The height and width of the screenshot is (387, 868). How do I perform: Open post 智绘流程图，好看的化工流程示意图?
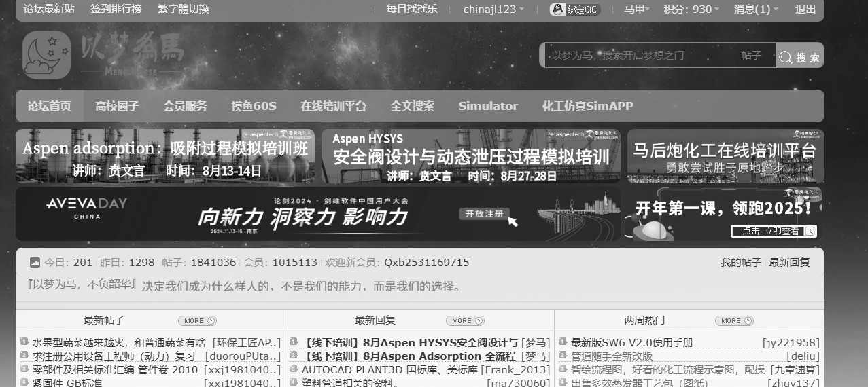(667, 370)
